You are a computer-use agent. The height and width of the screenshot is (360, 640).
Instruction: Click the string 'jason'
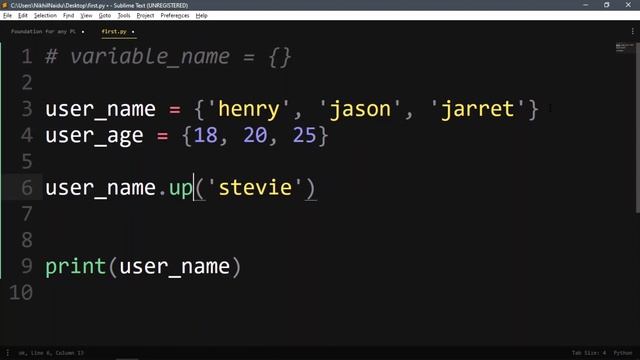coord(360,109)
